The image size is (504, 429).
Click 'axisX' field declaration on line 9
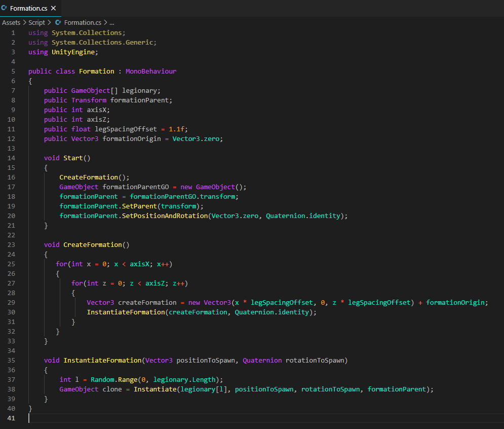pos(96,110)
